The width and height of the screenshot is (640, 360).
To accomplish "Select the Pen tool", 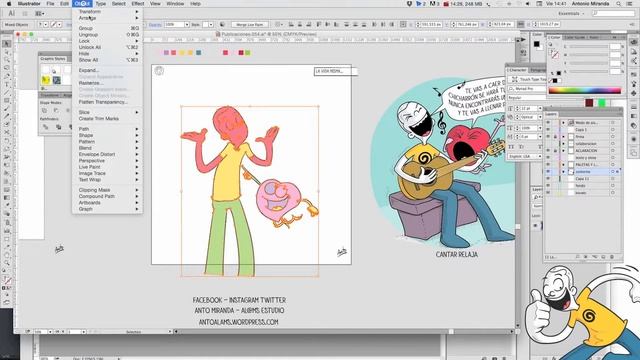I will (7, 76).
